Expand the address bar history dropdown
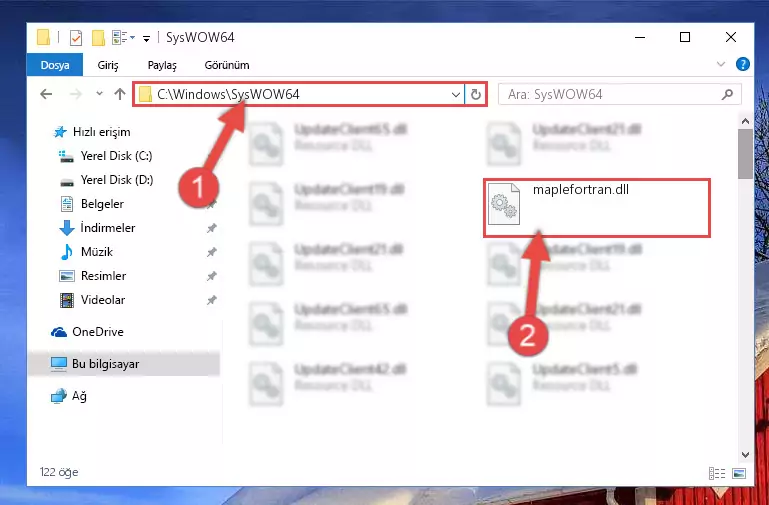The height and width of the screenshot is (505, 769). (x=456, y=95)
